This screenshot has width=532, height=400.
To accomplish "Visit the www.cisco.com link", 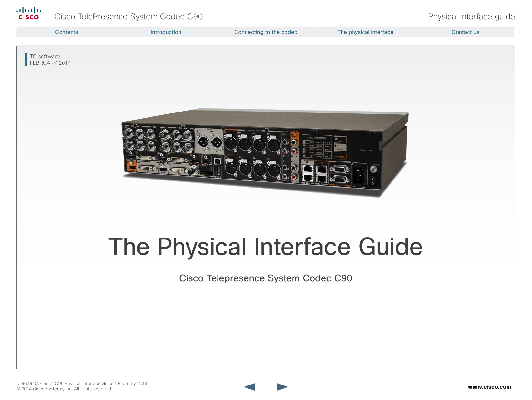I will tap(489, 387).
